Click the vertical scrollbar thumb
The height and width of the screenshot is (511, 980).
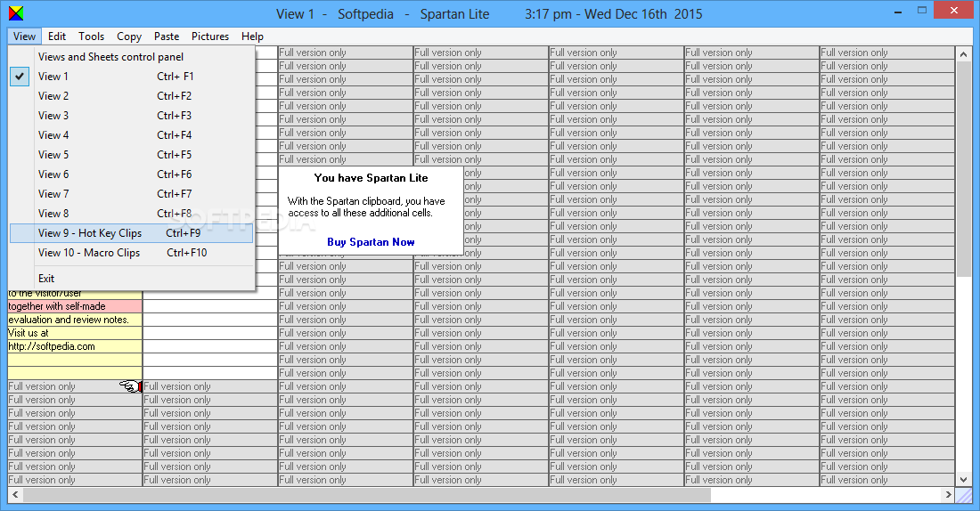(963, 169)
